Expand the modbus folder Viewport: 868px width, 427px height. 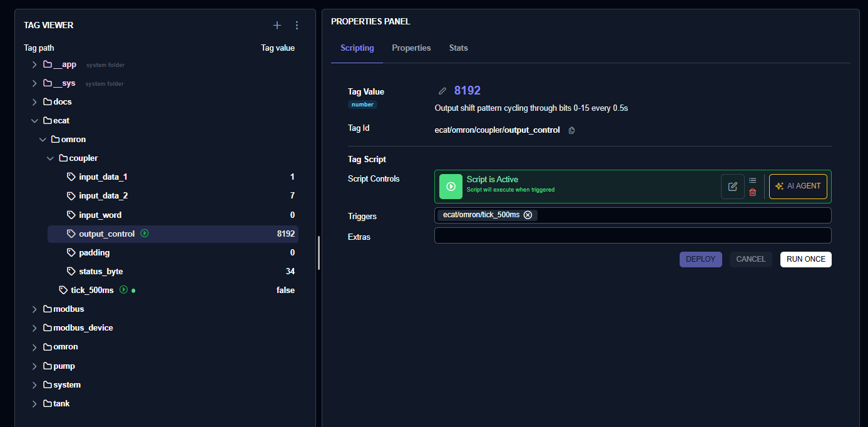pos(34,309)
